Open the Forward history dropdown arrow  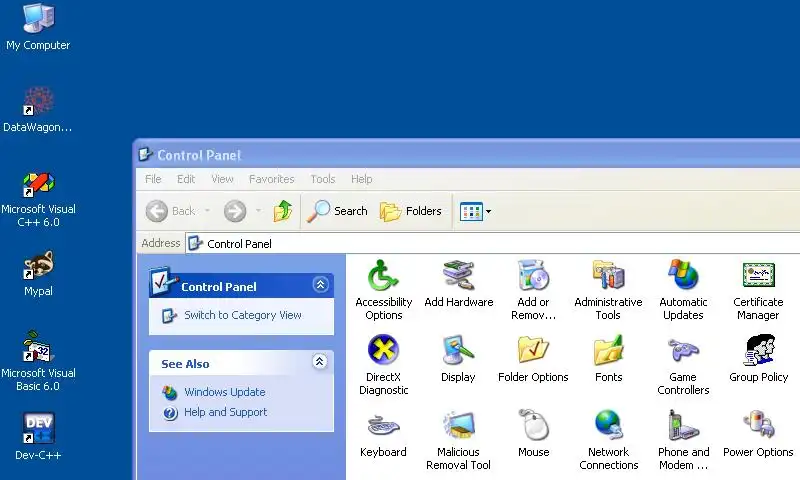(258, 211)
